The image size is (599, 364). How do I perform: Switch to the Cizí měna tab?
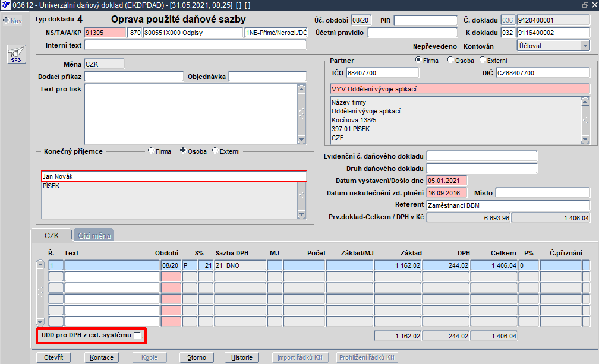[x=94, y=235]
